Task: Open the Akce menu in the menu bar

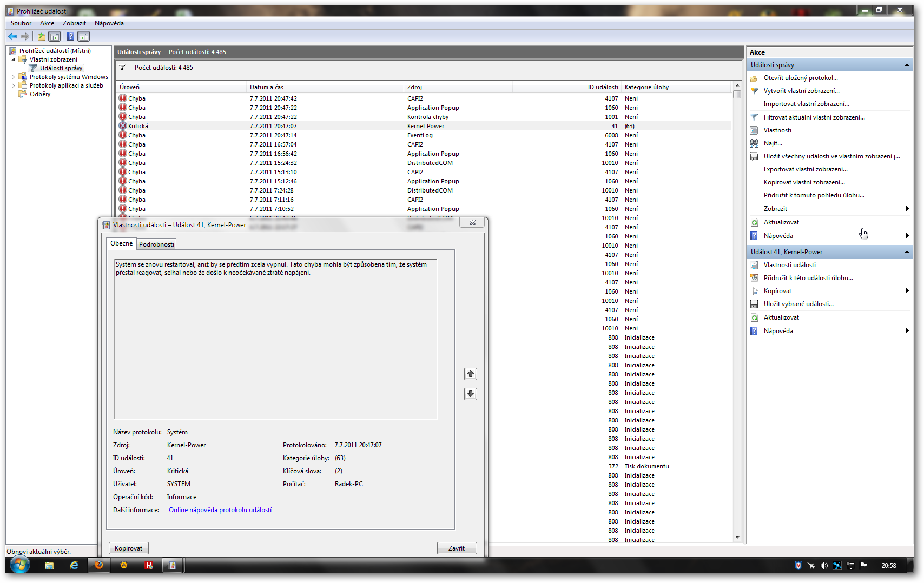Action: (x=47, y=23)
